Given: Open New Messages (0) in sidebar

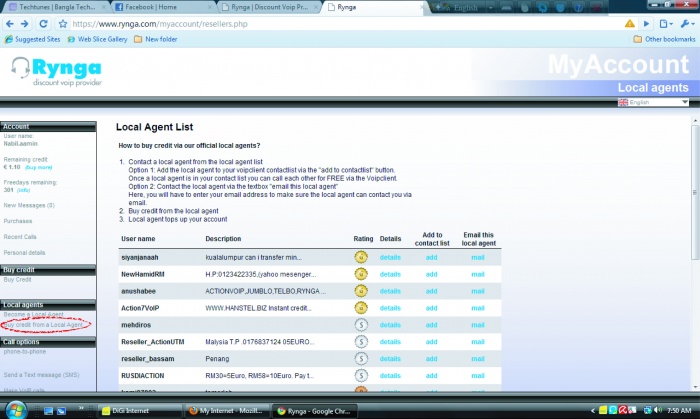Looking at the screenshot, I should 29,205.
